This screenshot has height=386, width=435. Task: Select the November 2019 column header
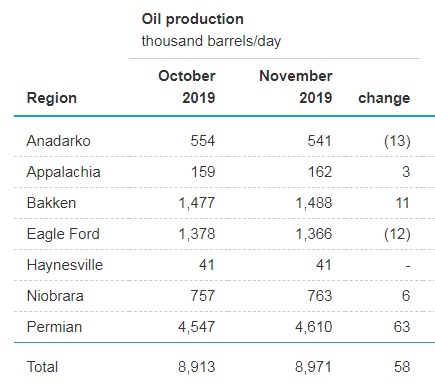(x=296, y=87)
